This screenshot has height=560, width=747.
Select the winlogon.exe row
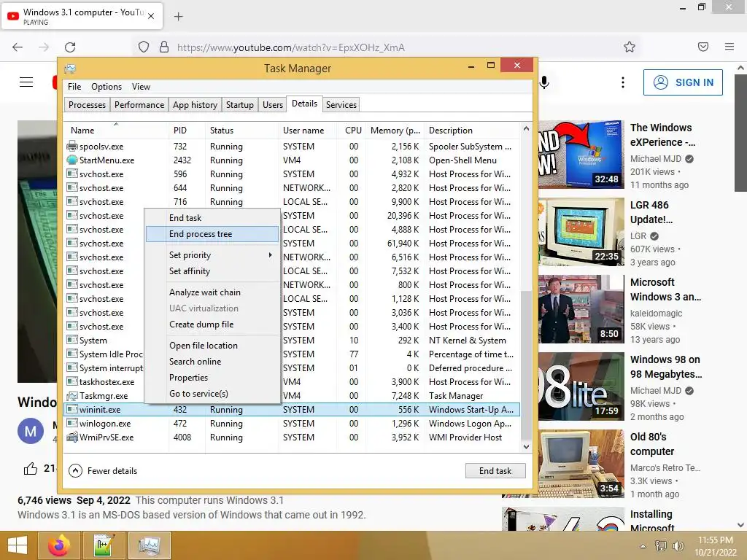tap(291, 424)
